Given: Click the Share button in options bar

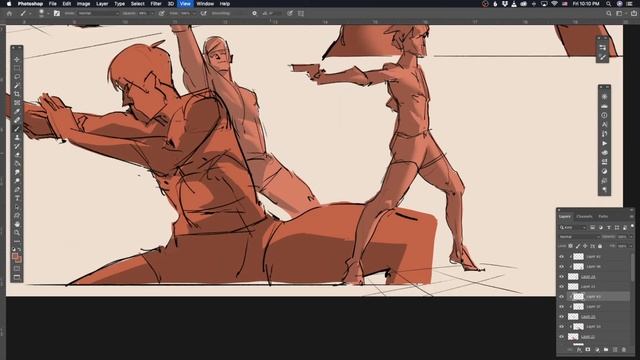Looking at the screenshot, I should (633, 13).
